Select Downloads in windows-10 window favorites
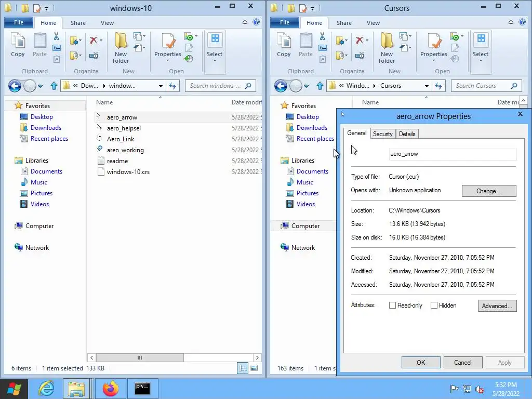This screenshot has height=399, width=532. (x=46, y=128)
